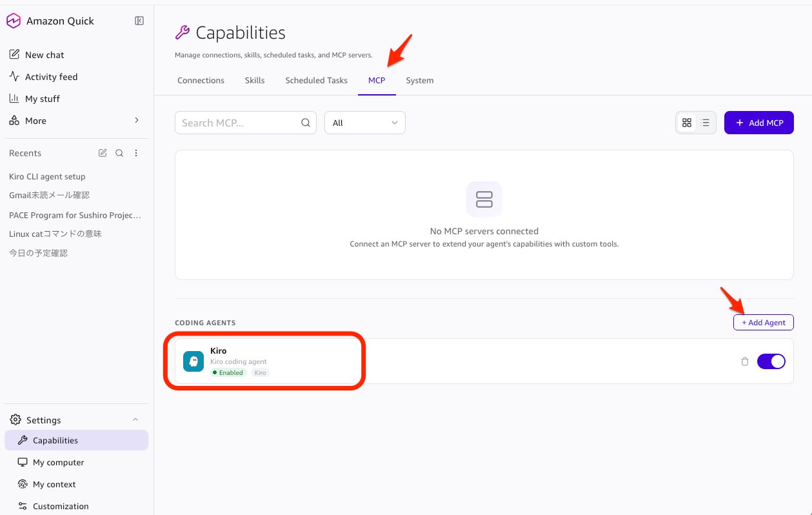Click the compose icon beside Recents
The height and width of the screenshot is (515, 812).
point(103,153)
